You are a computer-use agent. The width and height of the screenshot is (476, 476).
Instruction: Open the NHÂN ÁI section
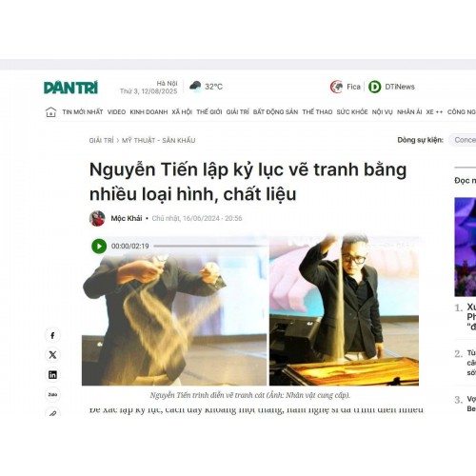pos(409,112)
